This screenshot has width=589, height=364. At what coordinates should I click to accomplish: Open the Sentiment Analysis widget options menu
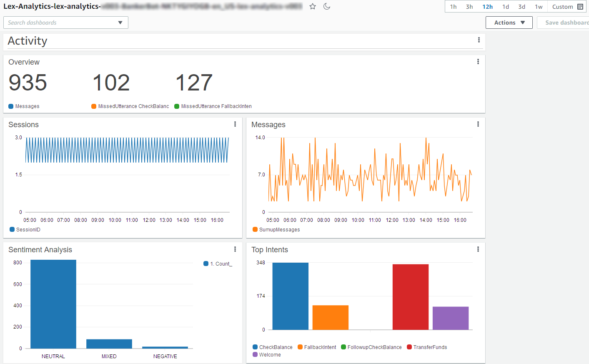click(x=235, y=249)
